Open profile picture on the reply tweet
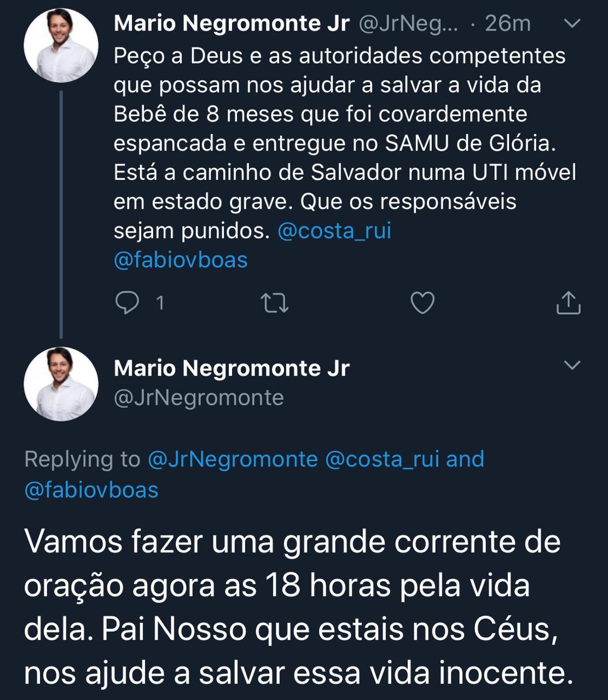 [x=61, y=384]
